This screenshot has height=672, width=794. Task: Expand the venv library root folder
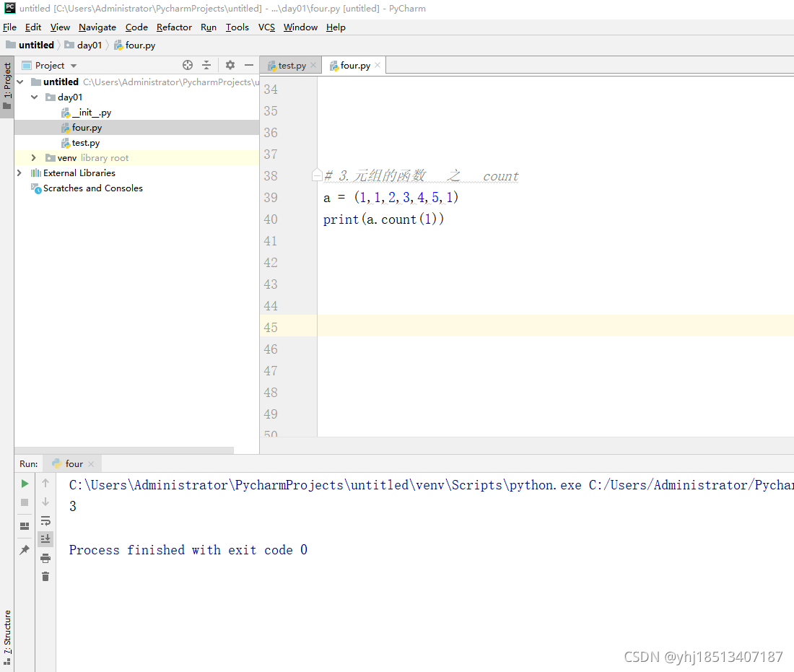pos(34,157)
